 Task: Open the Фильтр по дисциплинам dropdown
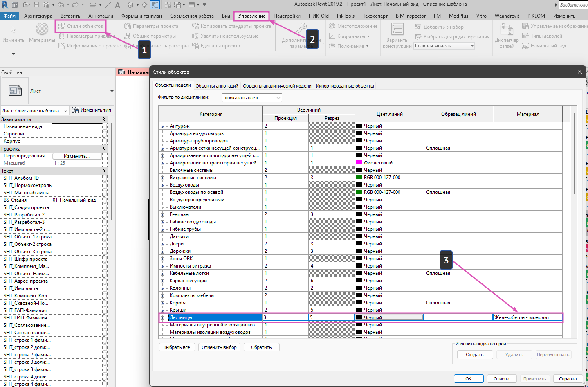pos(252,98)
